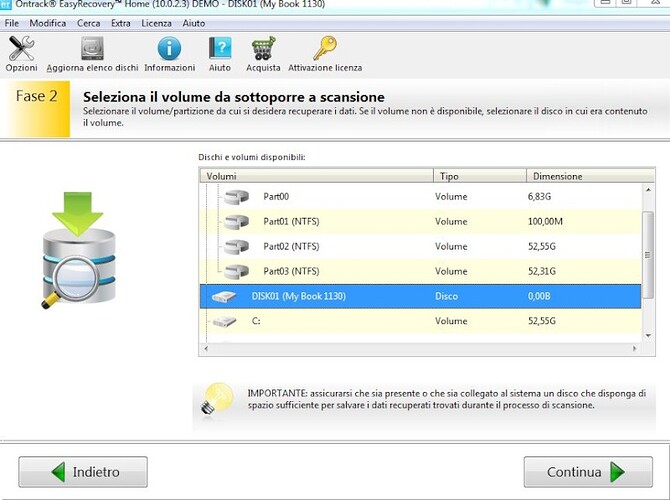This screenshot has width=670, height=500.
Task: Click the volume list scroll down arrow
Action: (648, 336)
